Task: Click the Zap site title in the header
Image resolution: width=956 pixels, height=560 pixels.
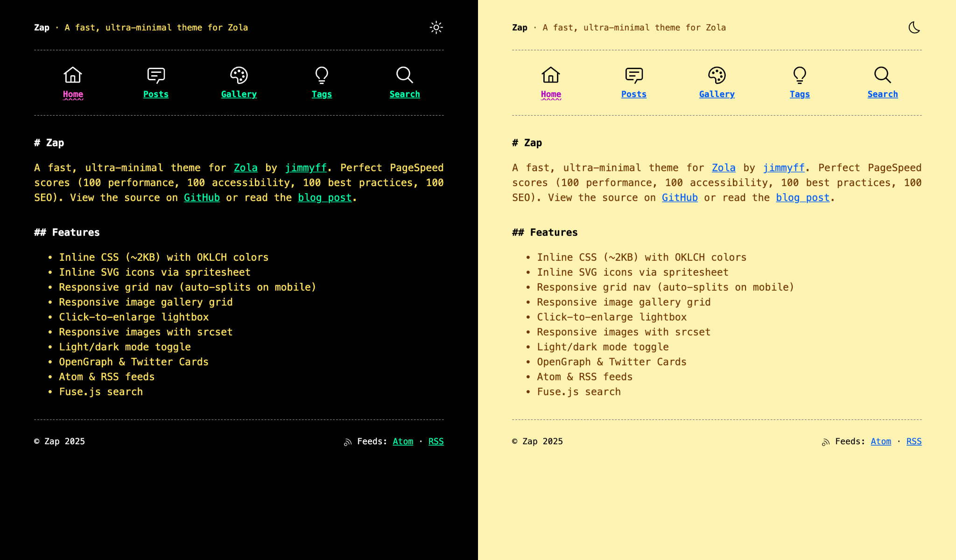Action: pos(42,28)
